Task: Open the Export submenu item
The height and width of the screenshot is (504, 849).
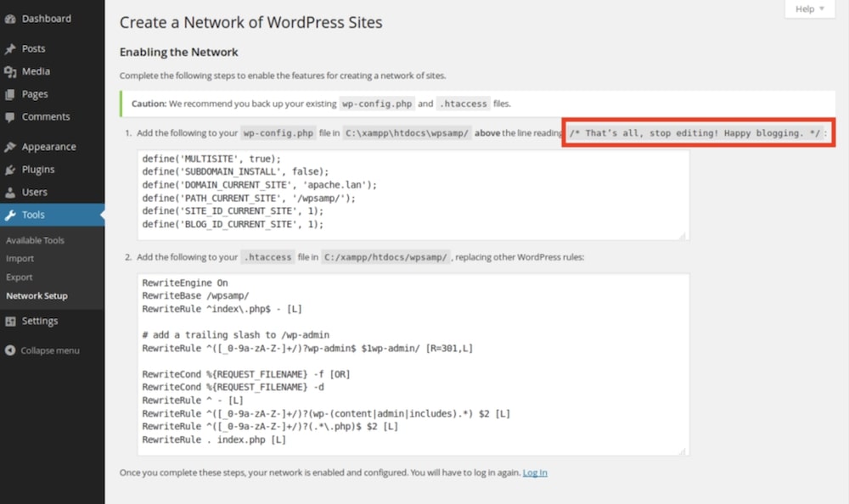Action: click(x=20, y=277)
